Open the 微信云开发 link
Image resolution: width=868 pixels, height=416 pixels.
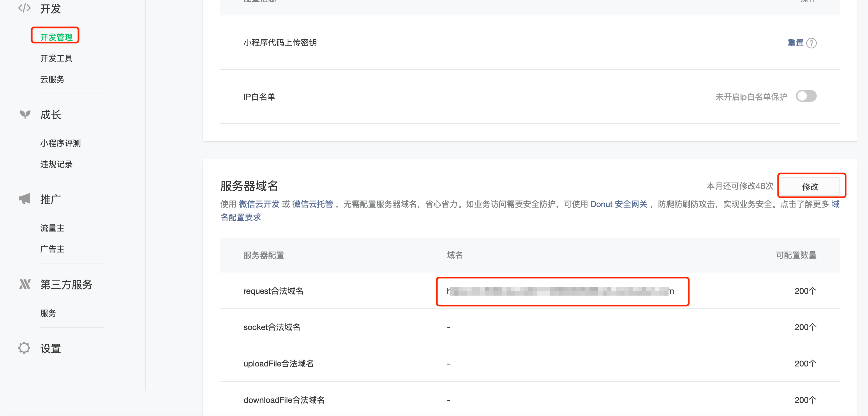[259, 204]
